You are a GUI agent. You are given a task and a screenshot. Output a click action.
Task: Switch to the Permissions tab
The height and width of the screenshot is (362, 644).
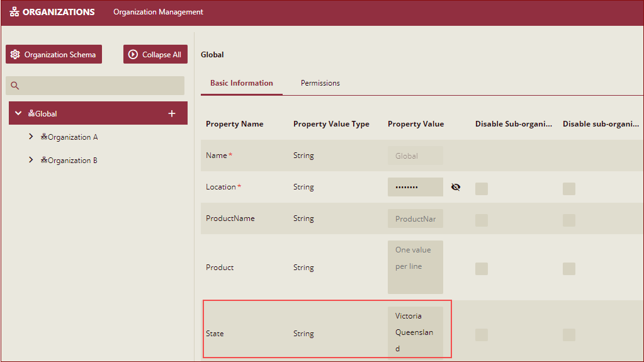tap(320, 83)
